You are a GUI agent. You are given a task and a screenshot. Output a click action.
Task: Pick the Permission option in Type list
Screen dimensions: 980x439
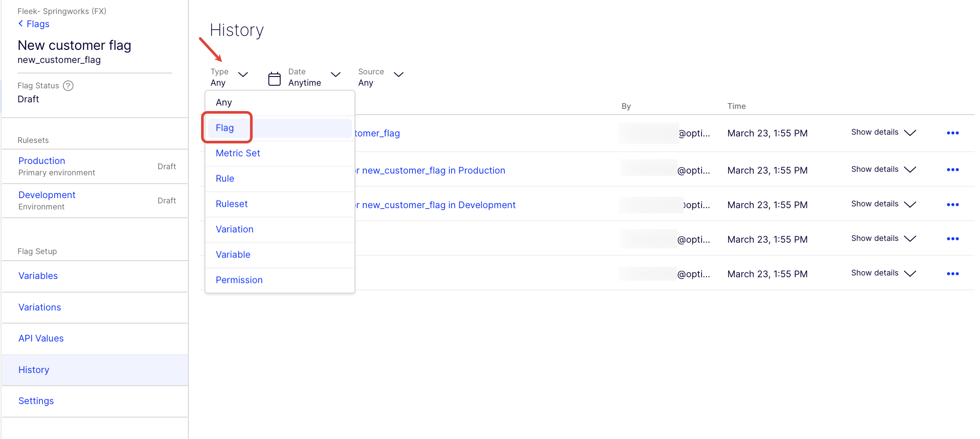point(239,280)
